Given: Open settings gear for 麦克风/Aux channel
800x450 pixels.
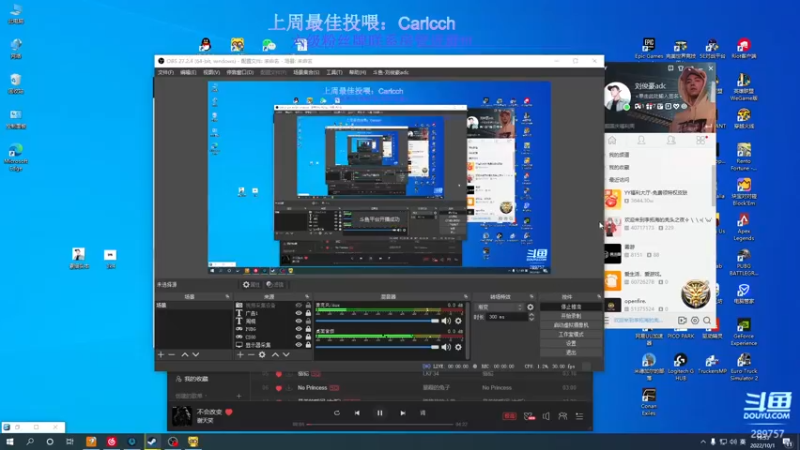Looking at the screenshot, I should [458, 321].
